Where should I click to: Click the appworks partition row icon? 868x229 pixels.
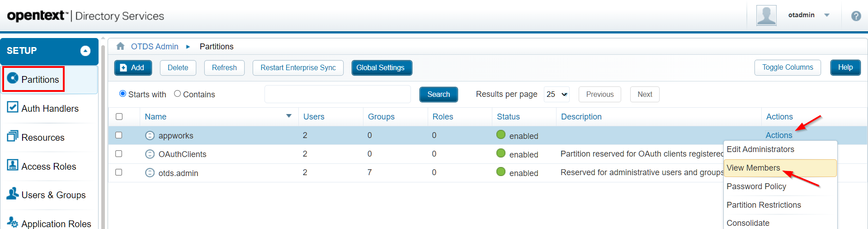(150, 135)
